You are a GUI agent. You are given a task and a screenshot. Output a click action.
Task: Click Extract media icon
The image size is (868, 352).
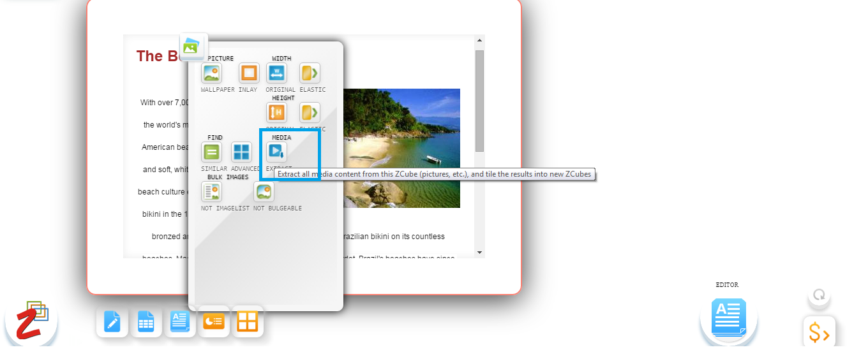(276, 152)
